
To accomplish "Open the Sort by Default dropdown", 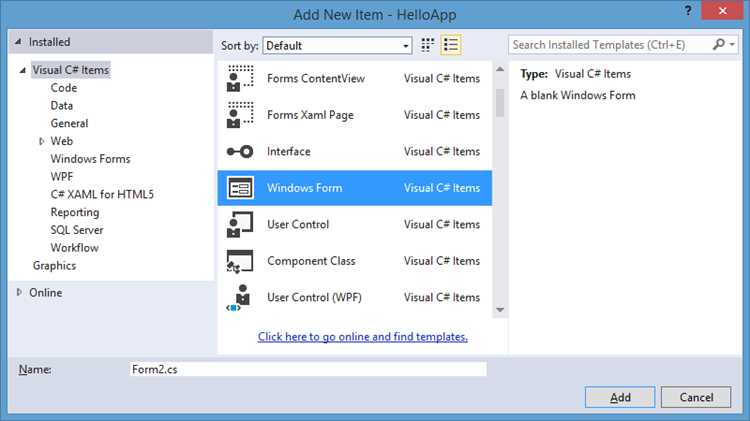I will tap(337, 45).
